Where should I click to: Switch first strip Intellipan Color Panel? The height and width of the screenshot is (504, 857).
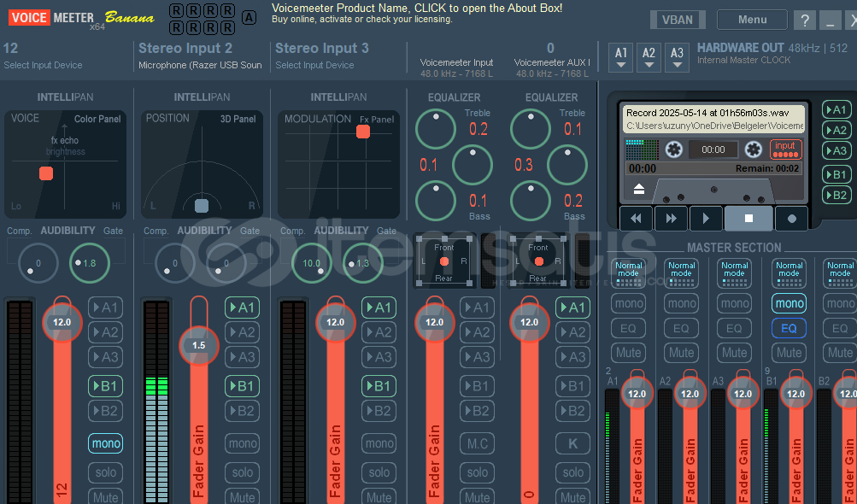click(x=97, y=119)
